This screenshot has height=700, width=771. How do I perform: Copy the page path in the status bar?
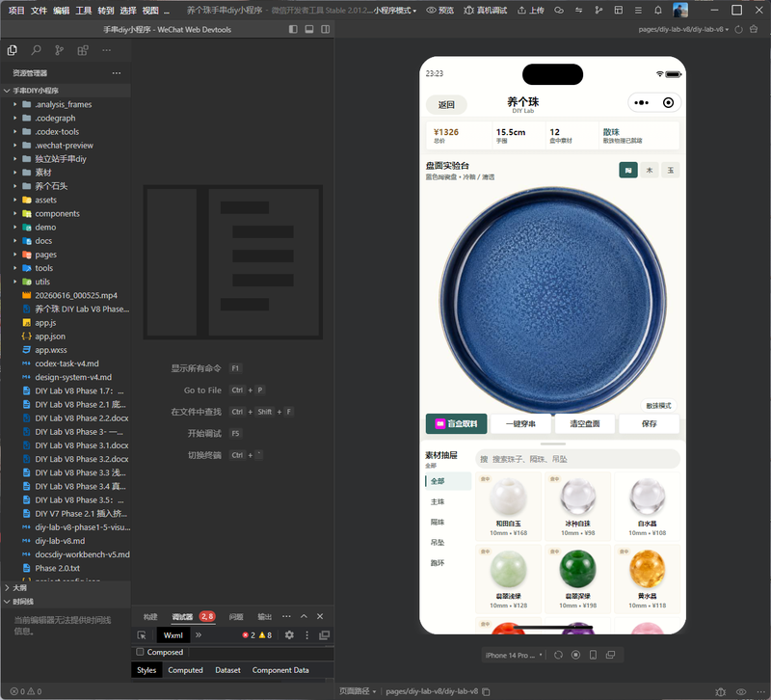(486, 691)
